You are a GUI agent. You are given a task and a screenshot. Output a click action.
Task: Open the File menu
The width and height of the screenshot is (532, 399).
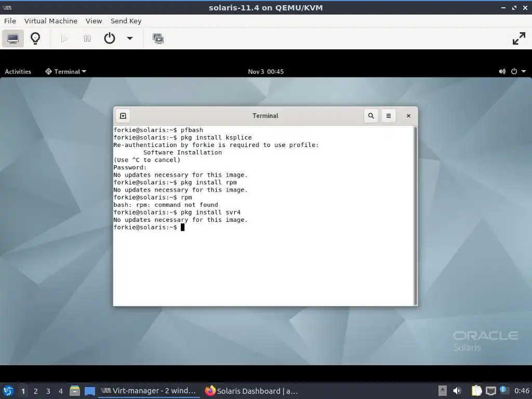[10, 21]
